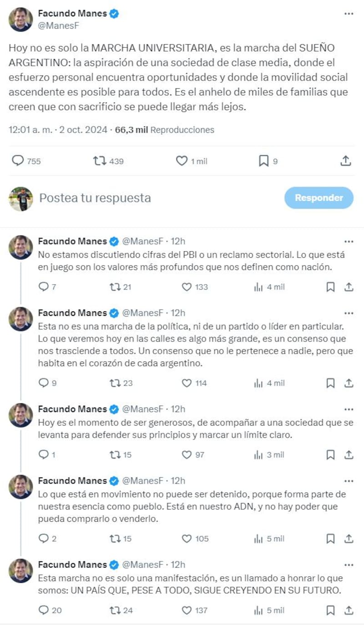Share the reply about marcha de la política
Screen dimensions: 364x626
[x=349, y=383]
